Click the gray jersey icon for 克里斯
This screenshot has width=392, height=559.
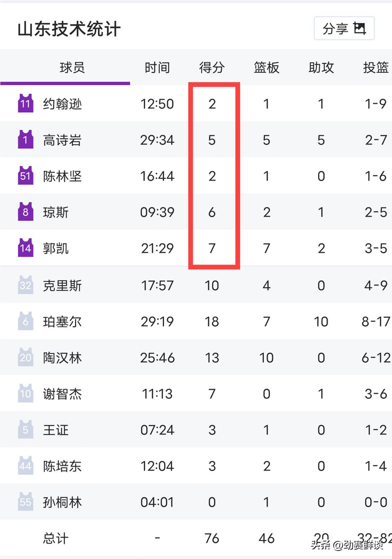point(25,285)
